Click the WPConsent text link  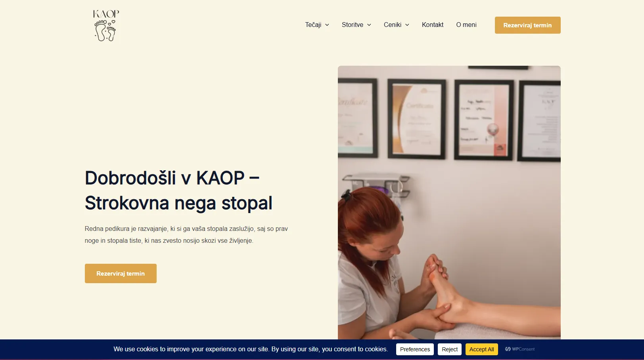coord(523,349)
